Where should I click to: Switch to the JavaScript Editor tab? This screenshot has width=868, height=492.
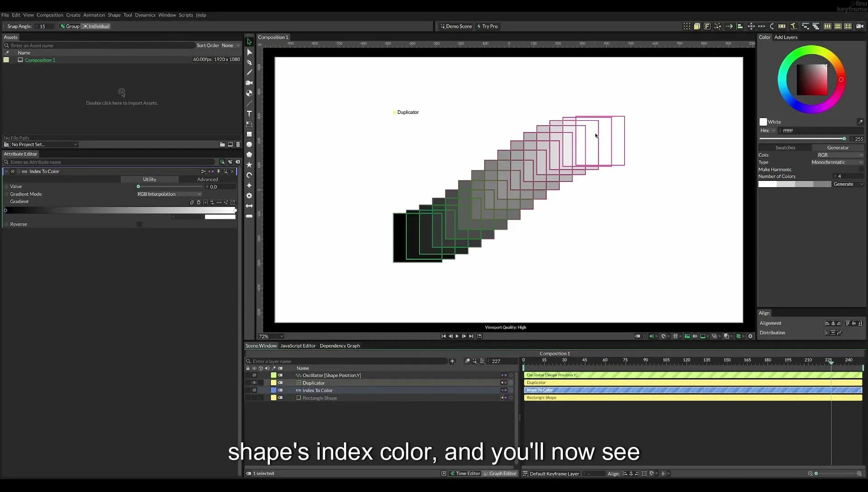(298, 345)
